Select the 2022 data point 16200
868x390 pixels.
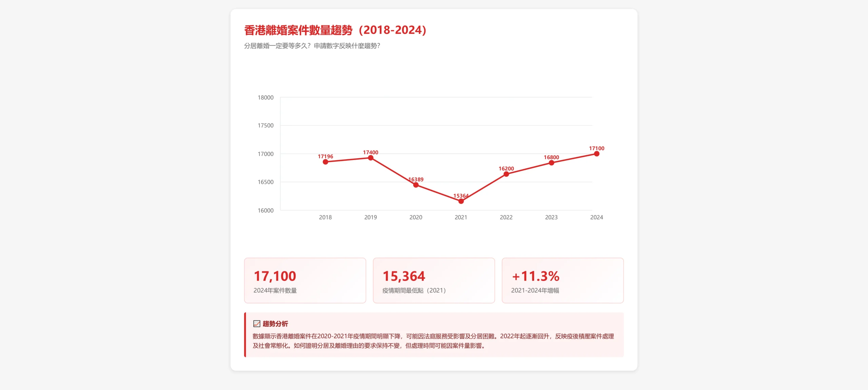[x=506, y=174]
